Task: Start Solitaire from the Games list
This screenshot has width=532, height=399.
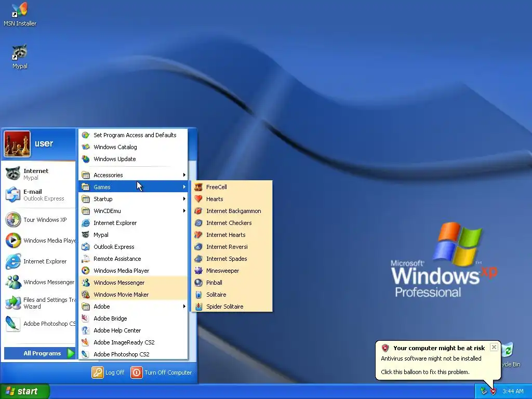Action: [x=232, y=295]
